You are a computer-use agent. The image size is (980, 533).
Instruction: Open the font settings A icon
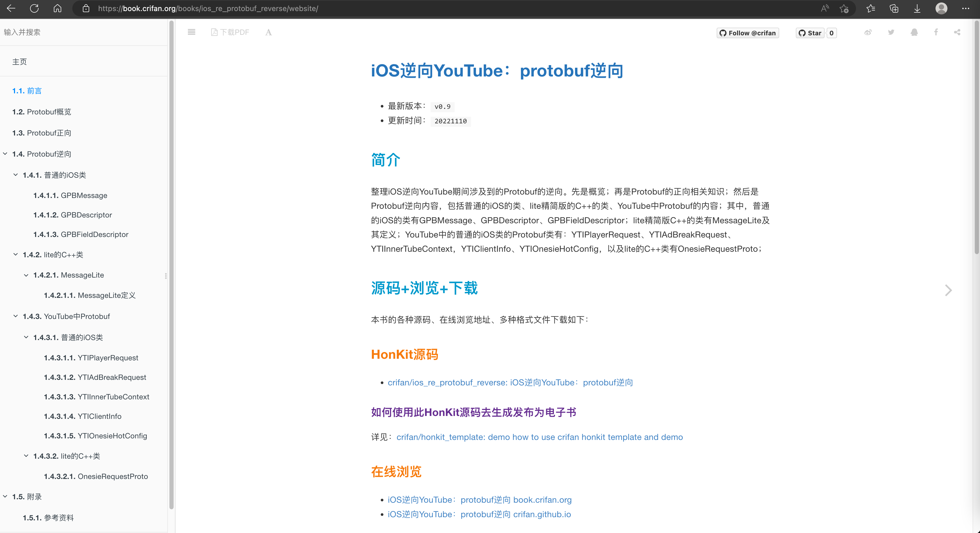click(269, 32)
